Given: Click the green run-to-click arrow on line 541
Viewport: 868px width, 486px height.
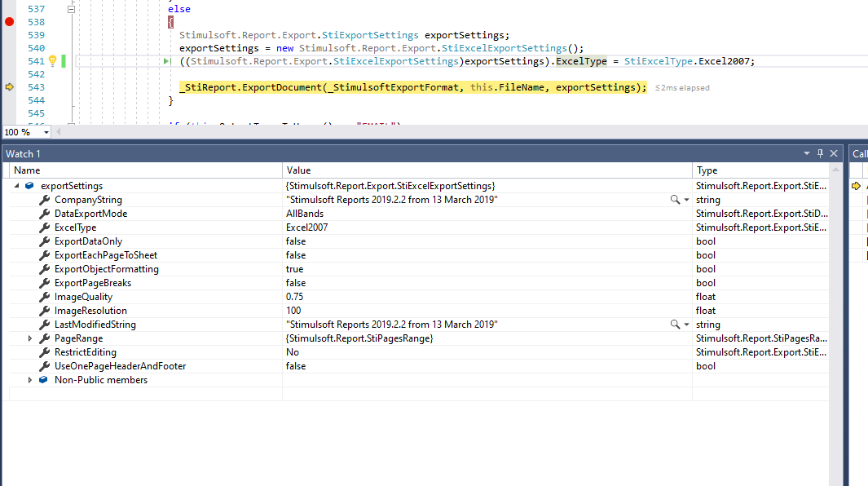Looking at the screenshot, I should pos(166,61).
